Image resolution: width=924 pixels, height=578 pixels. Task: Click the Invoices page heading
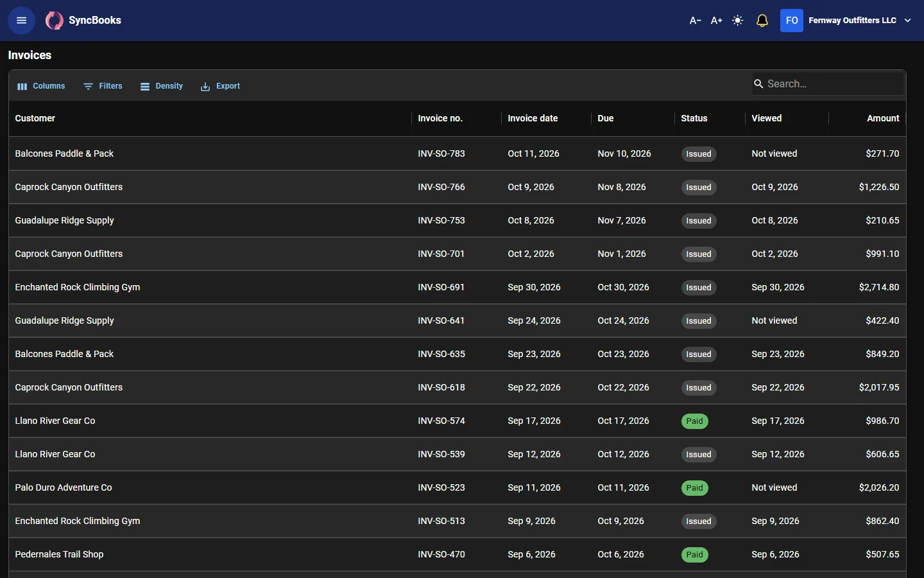tap(30, 55)
